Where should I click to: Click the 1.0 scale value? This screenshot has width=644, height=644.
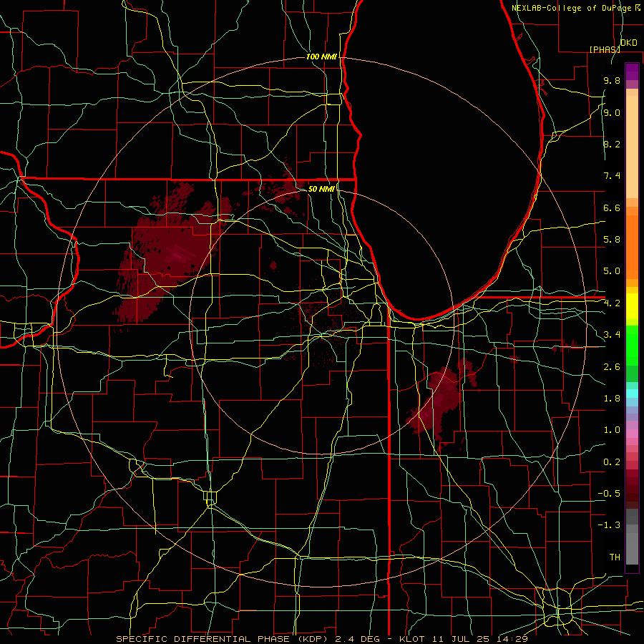612,430
